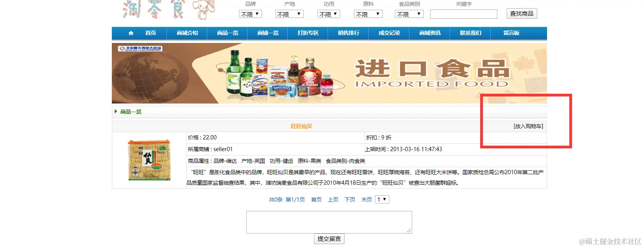644x248 pixels.
Task: Go to the 商品一览 navigation tab
Action: [228, 33]
